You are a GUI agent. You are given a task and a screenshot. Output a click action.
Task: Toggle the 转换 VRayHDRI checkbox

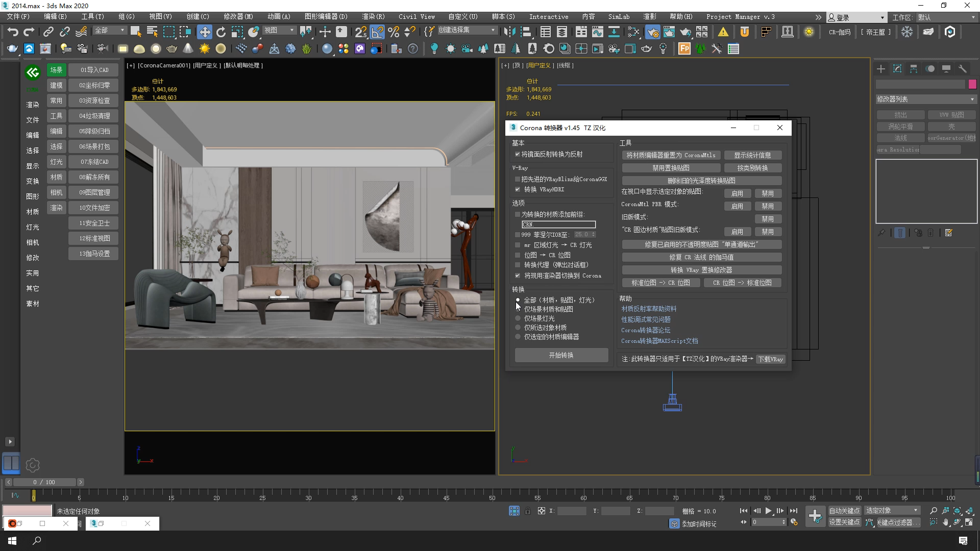(518, 189)
